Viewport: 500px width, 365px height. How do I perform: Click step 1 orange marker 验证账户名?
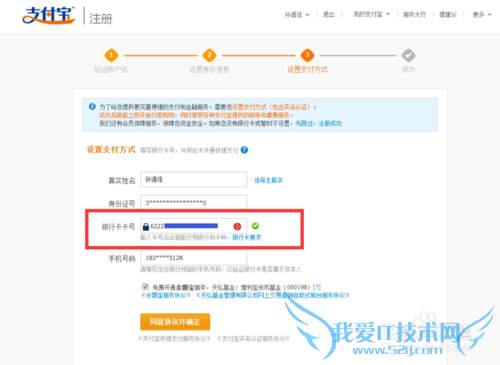point(111,55)
